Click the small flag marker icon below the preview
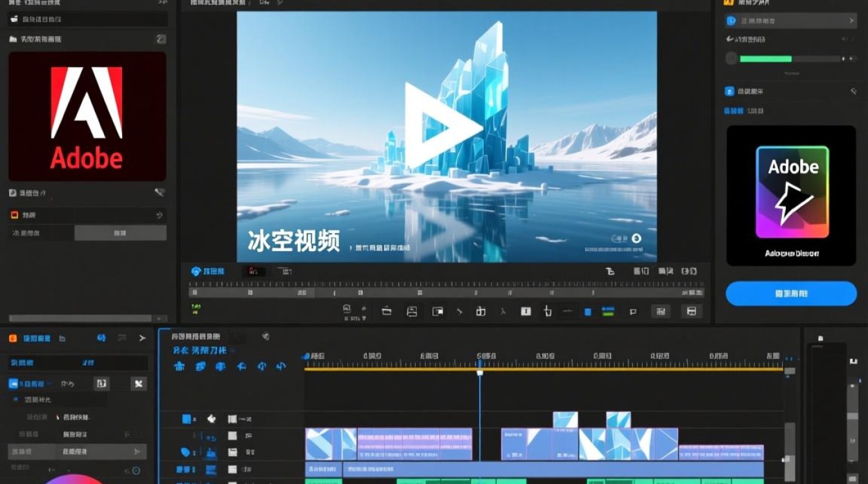 [x=633, y=312]
